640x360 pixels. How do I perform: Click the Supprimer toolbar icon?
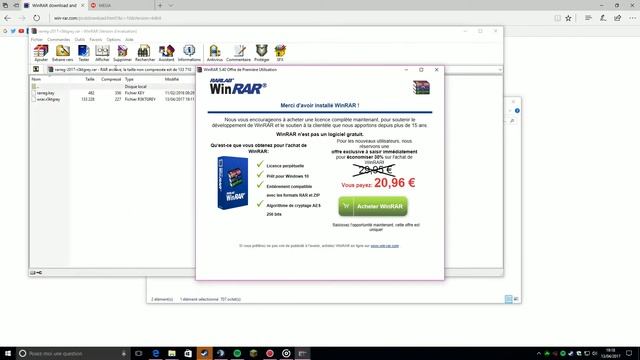coord(122,53)
